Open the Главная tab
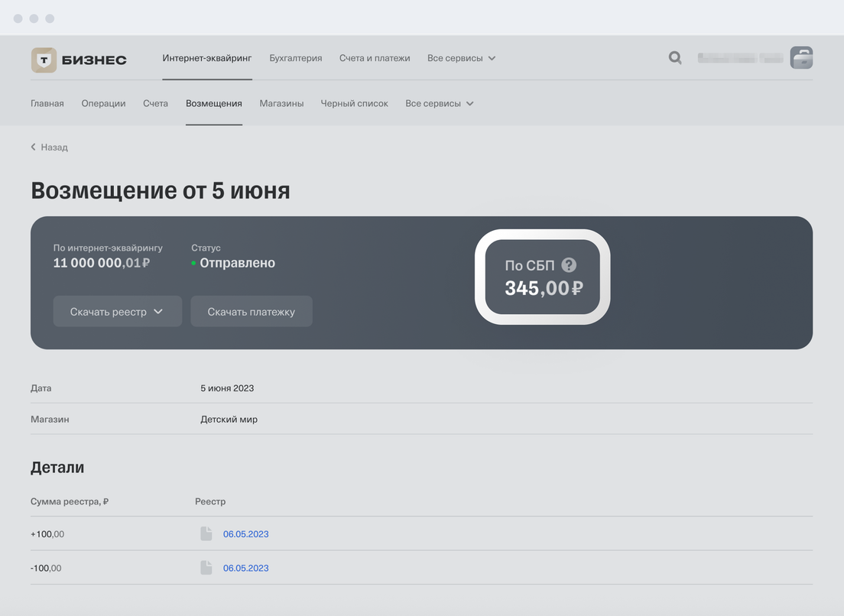 47,103
